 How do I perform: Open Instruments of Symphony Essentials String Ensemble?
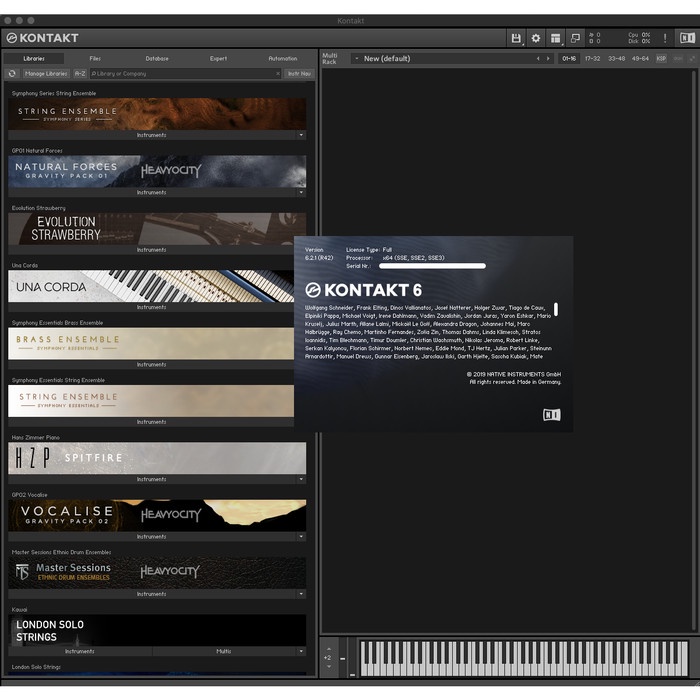coord(151,422)
